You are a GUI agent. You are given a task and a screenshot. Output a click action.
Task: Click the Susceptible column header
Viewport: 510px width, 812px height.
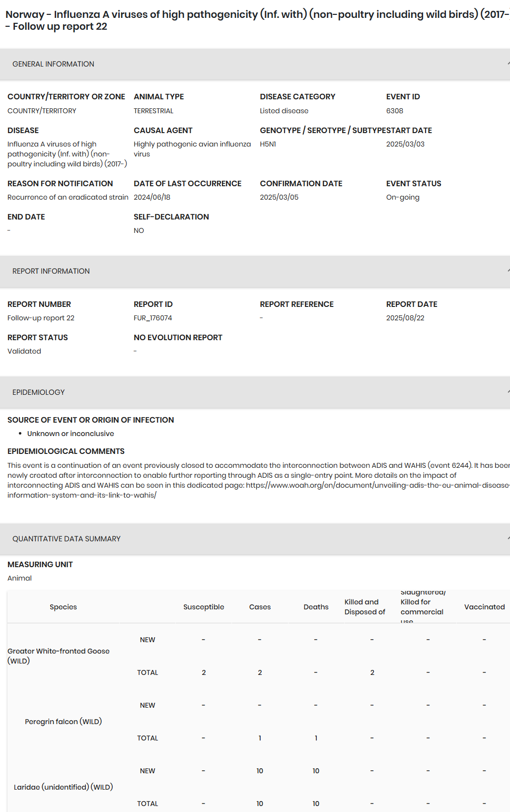click(x=204, y=607)
